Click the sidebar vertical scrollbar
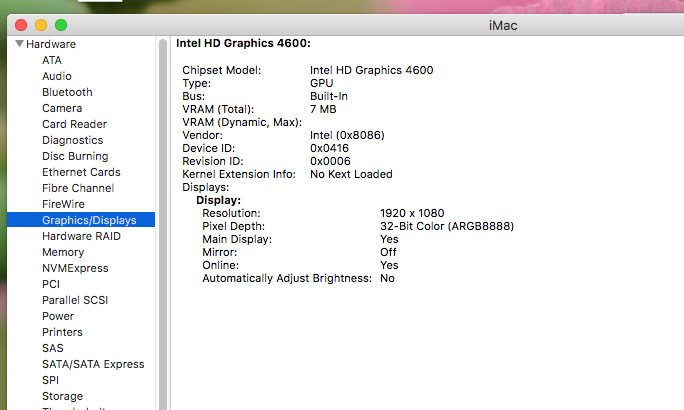The width and height of the screenshot is (684, 410). pyautogui.click(x=162, y=200)
